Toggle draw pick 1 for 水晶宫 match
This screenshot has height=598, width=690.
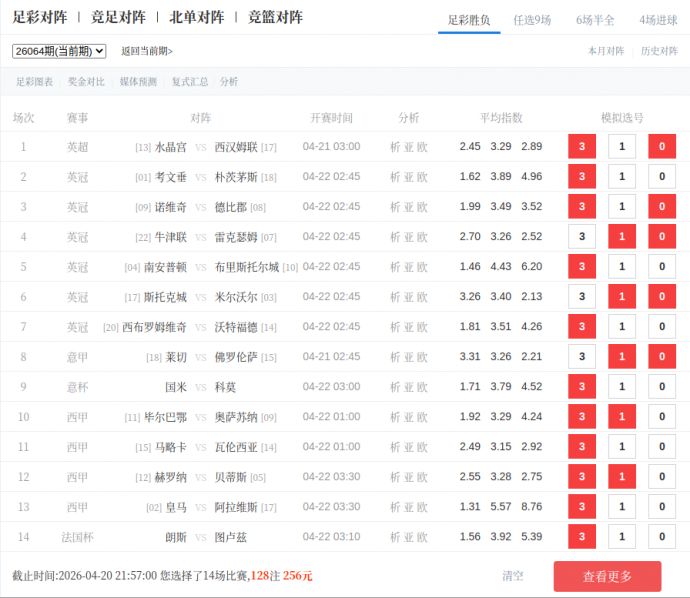(x=622, y=147)
